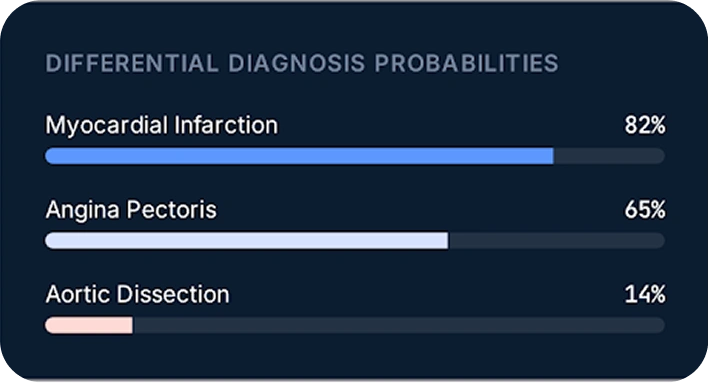Select the Aortic Dissection label

pyautogui.click(x=137, y=294)
